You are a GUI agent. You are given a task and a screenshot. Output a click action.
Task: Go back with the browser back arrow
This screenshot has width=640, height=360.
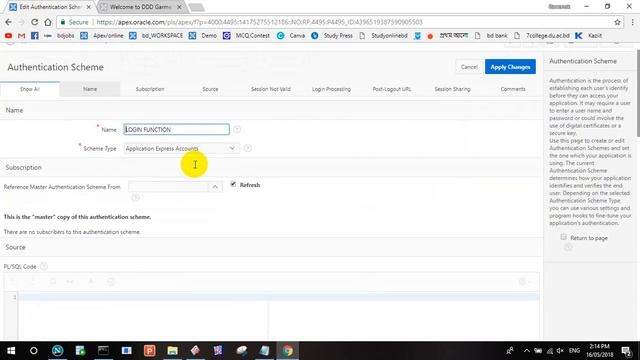[x=9, y=22]
